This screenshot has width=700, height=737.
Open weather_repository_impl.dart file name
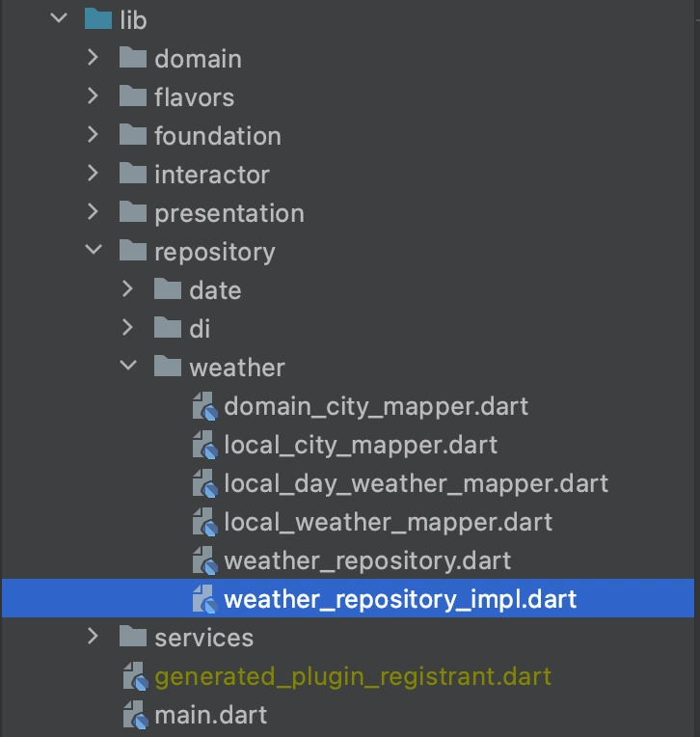coord(400,599)
